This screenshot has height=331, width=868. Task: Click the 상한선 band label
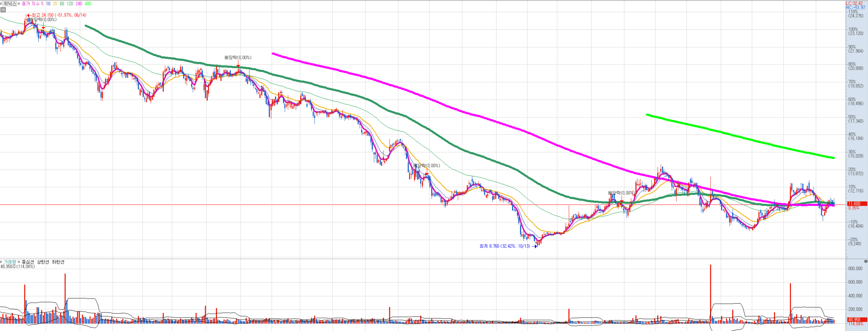(x=43, y=262)
